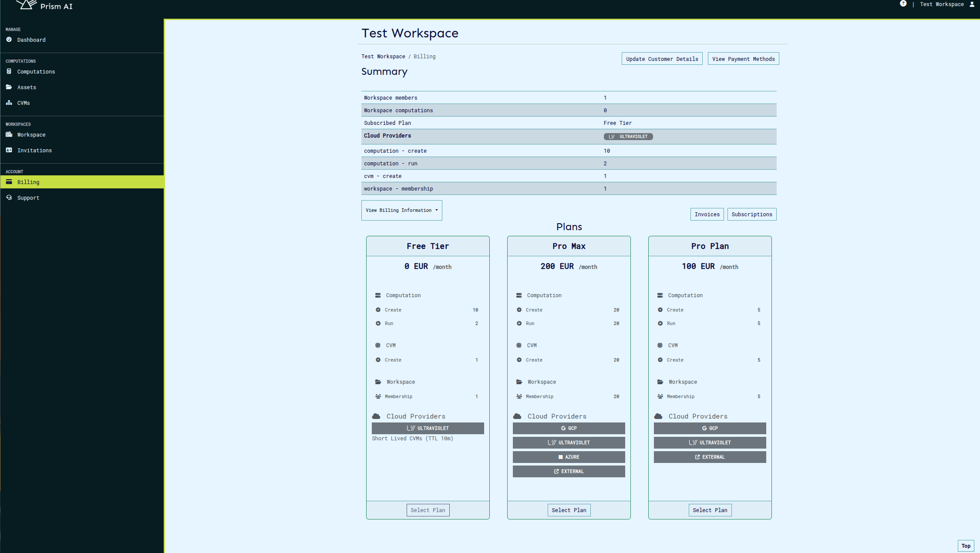Click Pro Max AZURE provider badge
The width and height of the screenshot is (980, 553).
pyautogui.click(x=569, y=457)
